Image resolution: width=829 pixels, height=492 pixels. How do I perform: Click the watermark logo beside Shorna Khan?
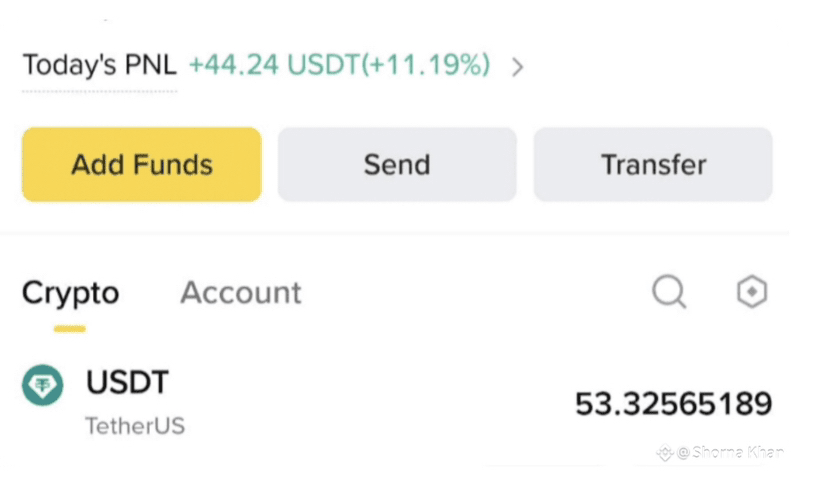tap(664, 453)
